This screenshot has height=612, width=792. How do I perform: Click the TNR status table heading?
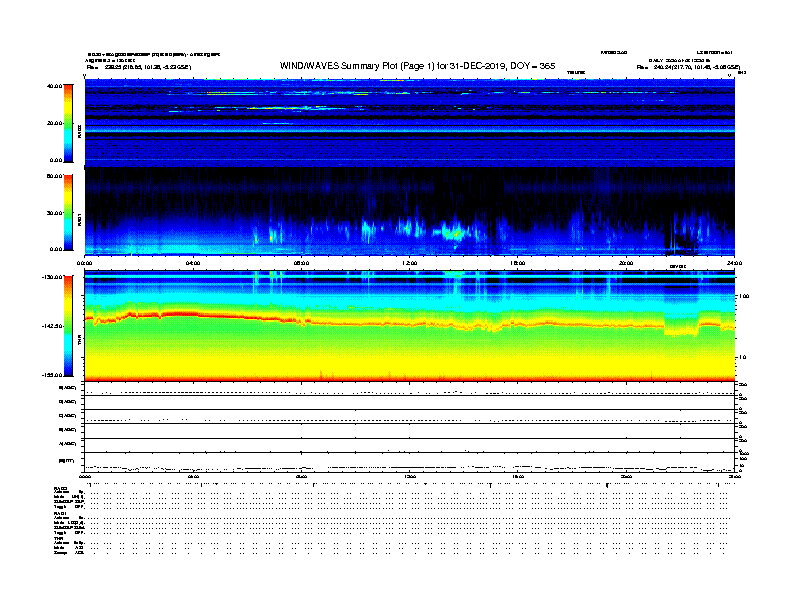[58, 538]
